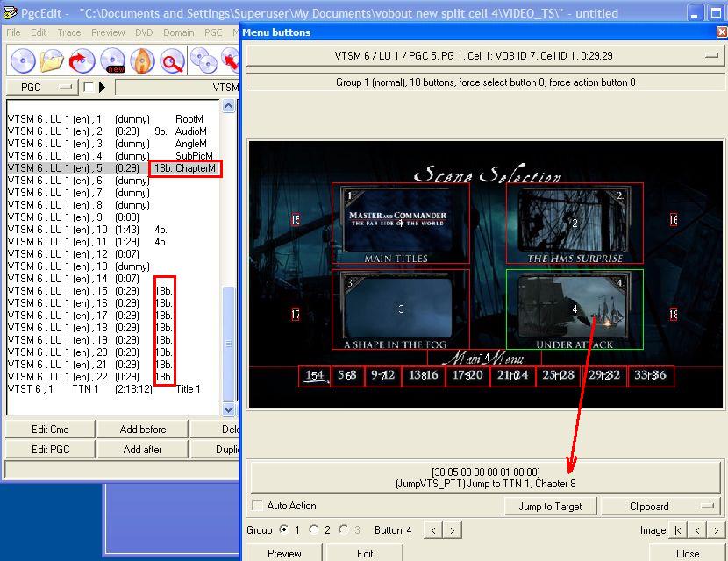Viewport: 728px width, 561px height.
Task: Click the 'new' disc toolbar icon
Action: pyautogui.click(x=112, y=60)
